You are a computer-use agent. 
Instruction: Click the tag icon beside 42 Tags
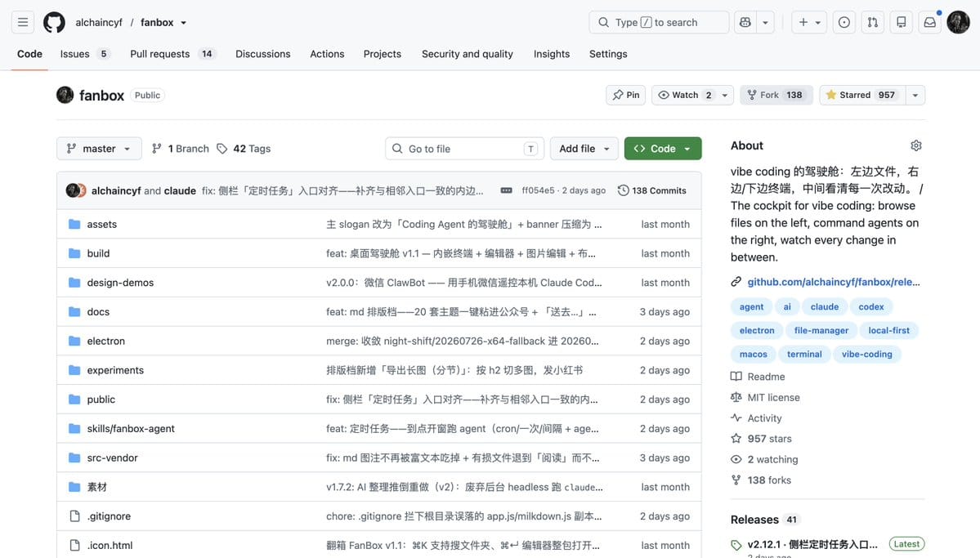[222, 149]
